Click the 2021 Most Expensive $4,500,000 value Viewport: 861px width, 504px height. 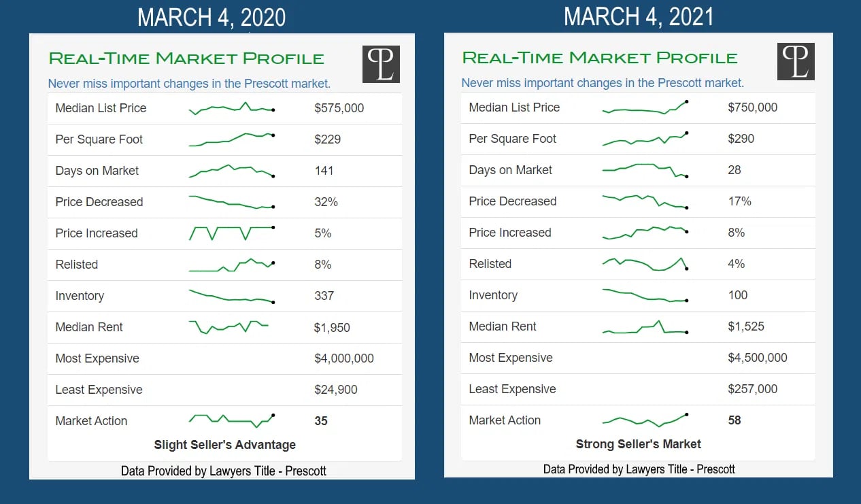coord(758,358)
